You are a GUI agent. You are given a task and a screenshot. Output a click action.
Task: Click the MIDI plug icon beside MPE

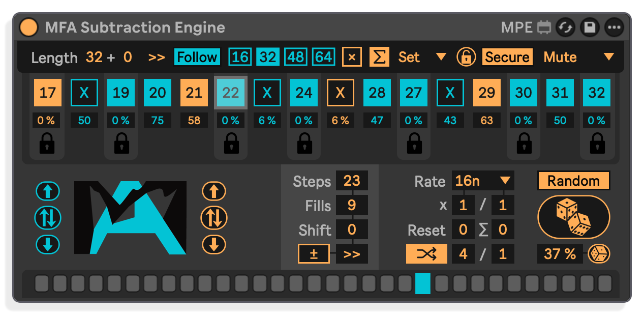544,27
